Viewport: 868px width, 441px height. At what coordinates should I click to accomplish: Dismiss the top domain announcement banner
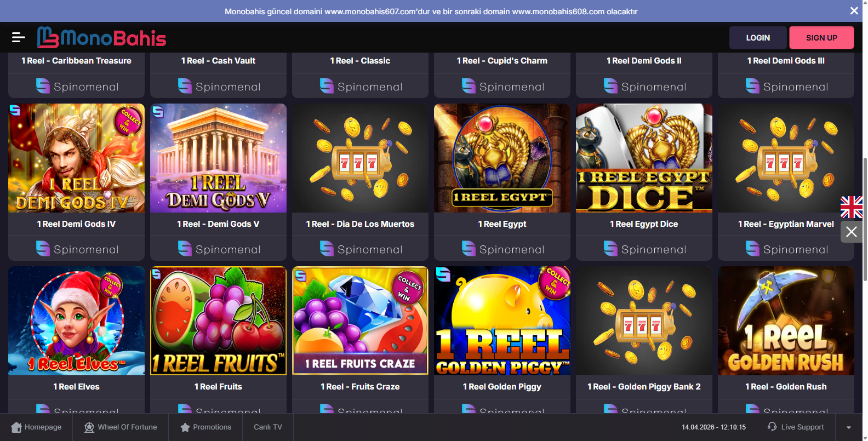point(854,11)
